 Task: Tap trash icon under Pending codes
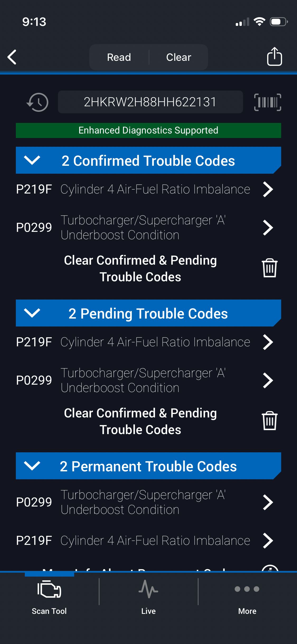(269, 421)
